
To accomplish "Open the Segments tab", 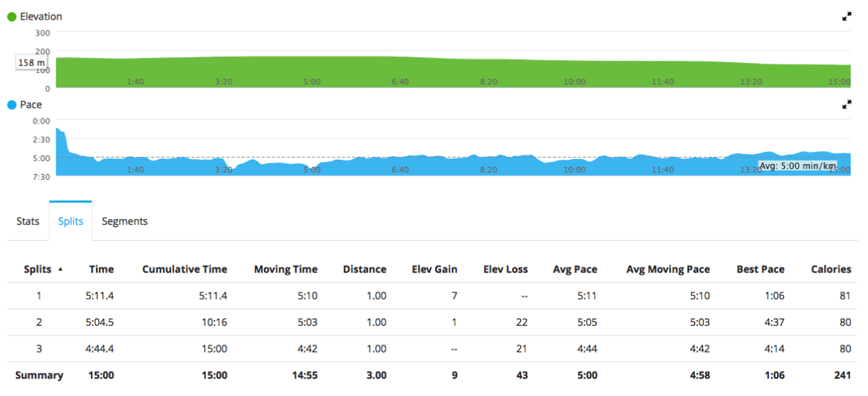I will point(124,221).
